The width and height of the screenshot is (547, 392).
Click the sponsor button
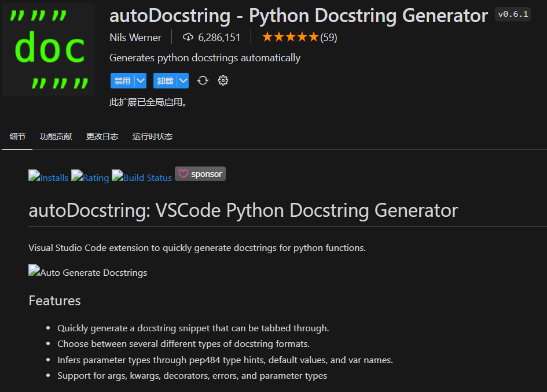[200, 174]
